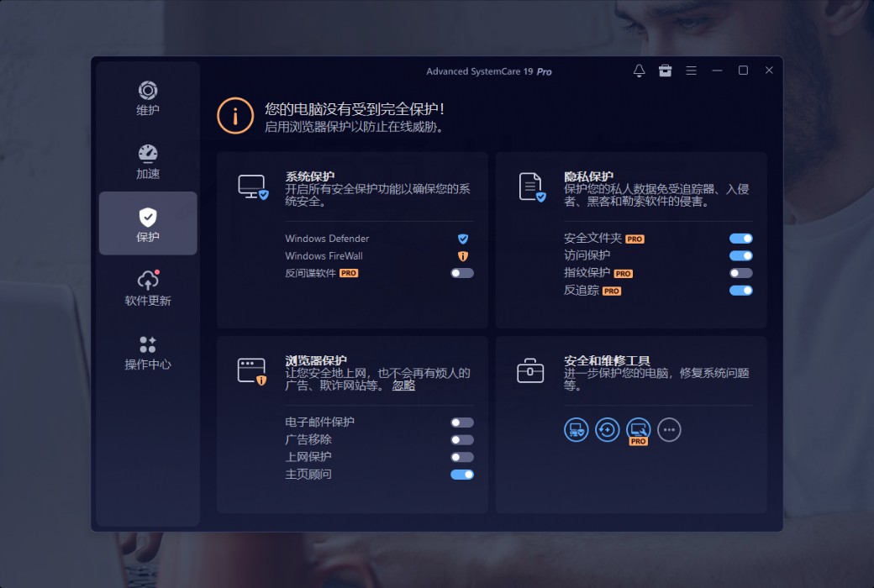
Task: Open the PRO monitor repair tool
Action: pyautogui.click(x=639, y=430)
